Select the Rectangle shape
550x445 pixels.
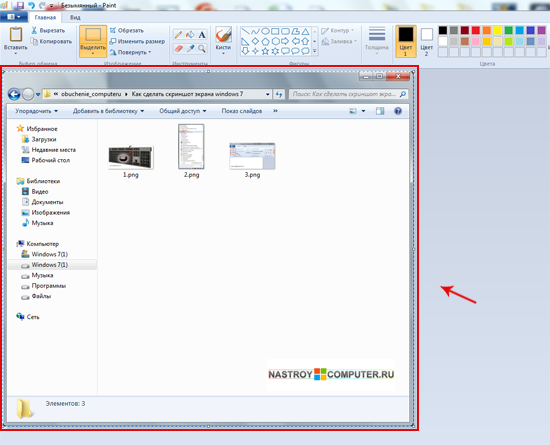click(x=275, y=32)
